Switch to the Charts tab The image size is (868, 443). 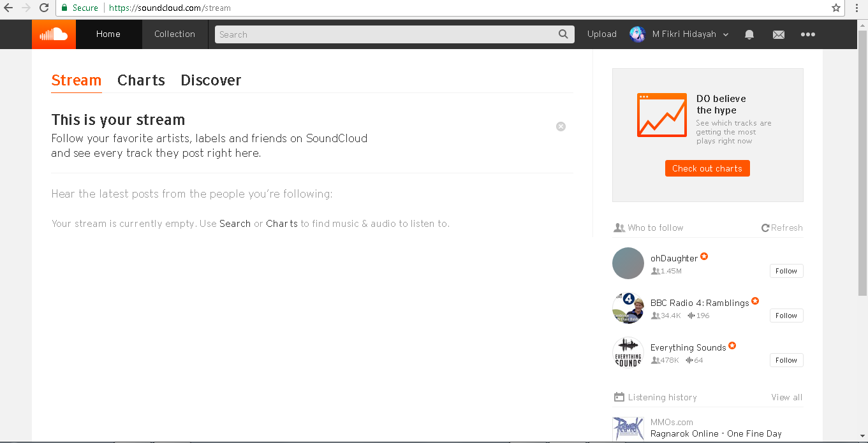pos(141,80)
